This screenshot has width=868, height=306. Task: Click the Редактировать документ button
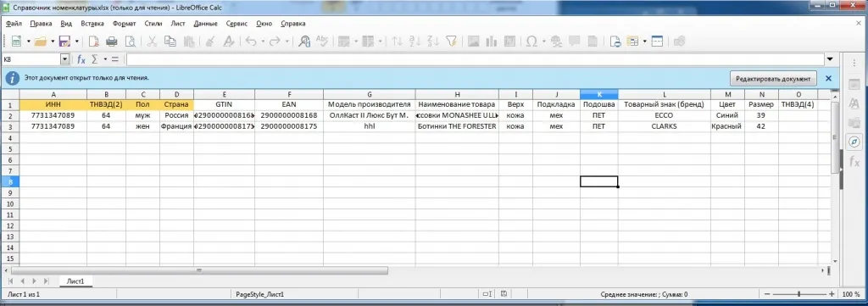coord(773,79)
